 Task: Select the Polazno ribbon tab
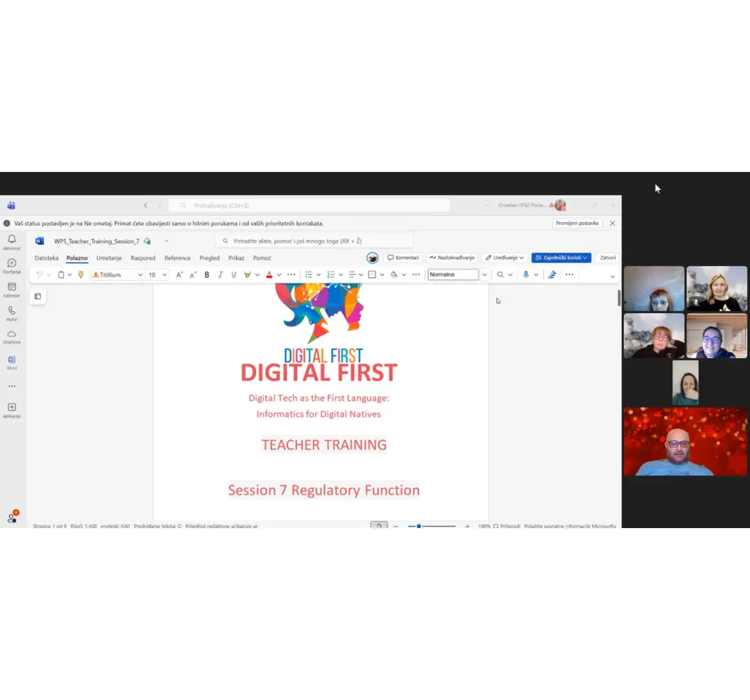tap(77, 258)
